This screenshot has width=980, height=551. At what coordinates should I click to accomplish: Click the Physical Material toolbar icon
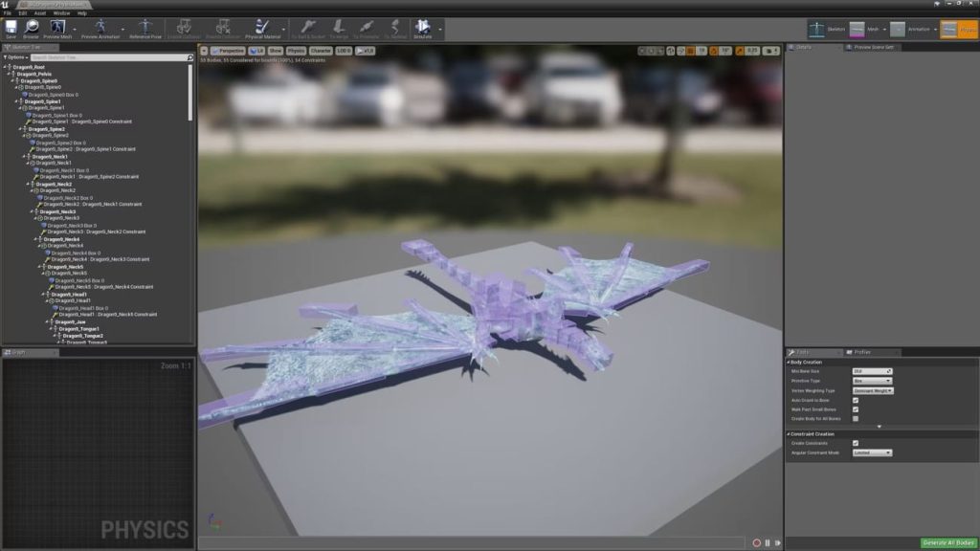(262, 28)
